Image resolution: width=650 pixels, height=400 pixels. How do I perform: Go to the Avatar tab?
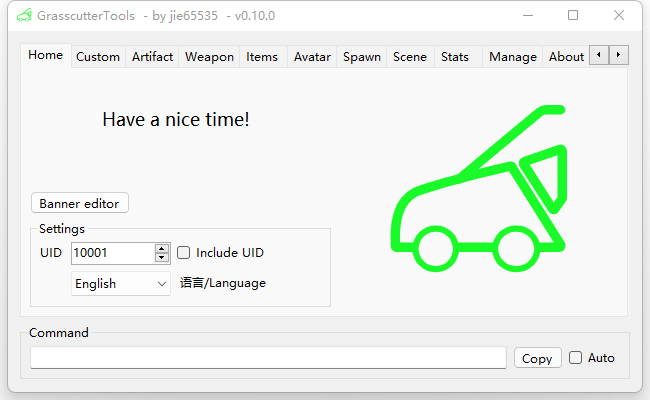coord(312,57)
